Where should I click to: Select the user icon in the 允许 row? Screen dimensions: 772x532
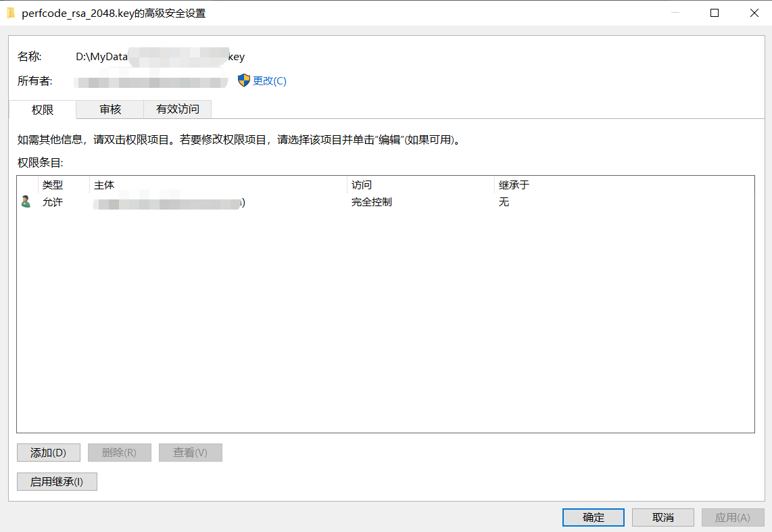[26, 201]
